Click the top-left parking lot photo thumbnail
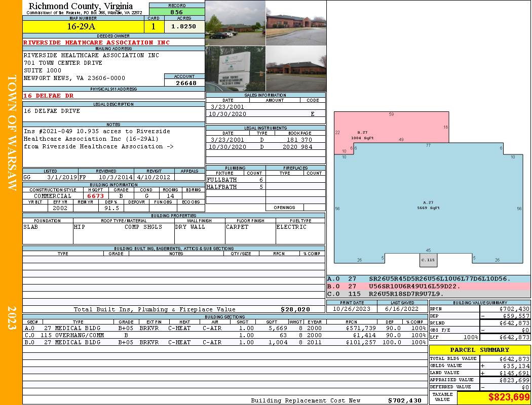 coord(236,23)
